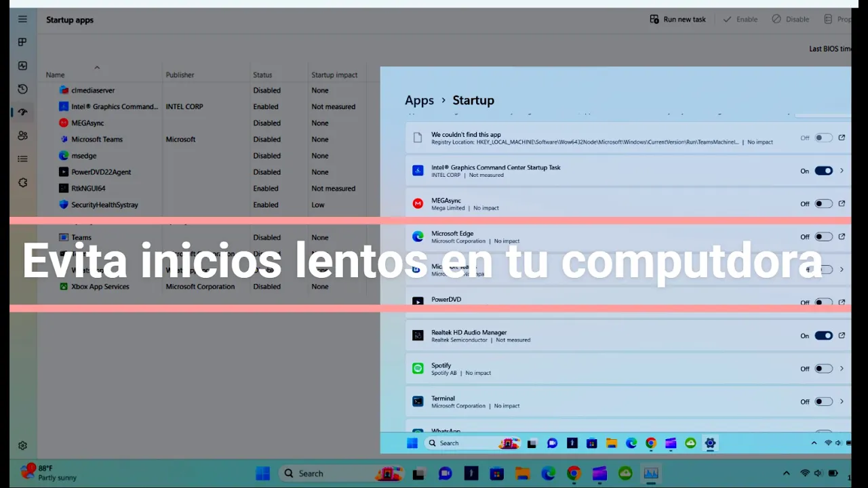Open Task Manager hamburger navigation menu

click(22, 19)
